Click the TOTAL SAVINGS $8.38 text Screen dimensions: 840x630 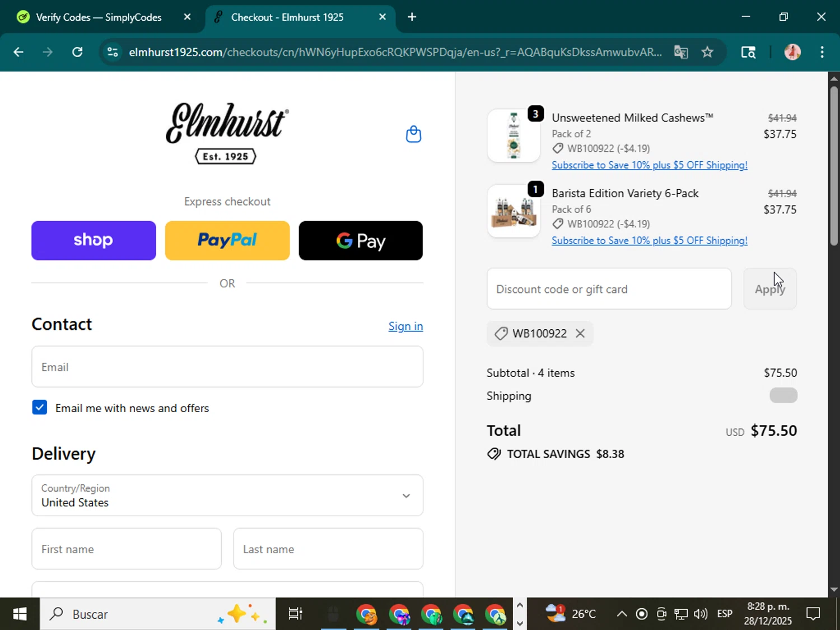click(566, 454)
